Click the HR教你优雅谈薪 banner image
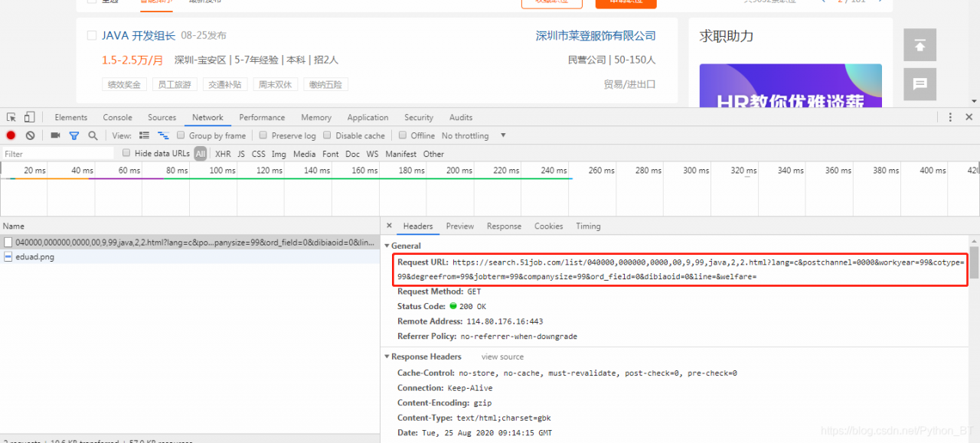This screenshot has width=980, height=443. 790,86
